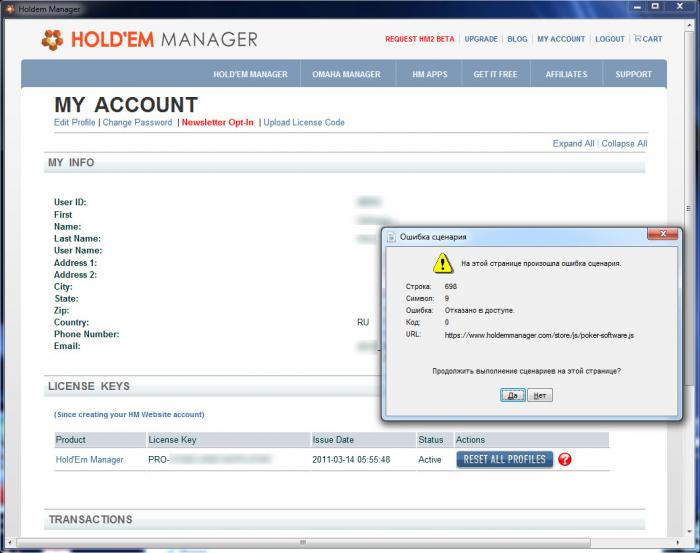Close the script error dialog
This screenshot has height=553, width=700.
point(663,234)
